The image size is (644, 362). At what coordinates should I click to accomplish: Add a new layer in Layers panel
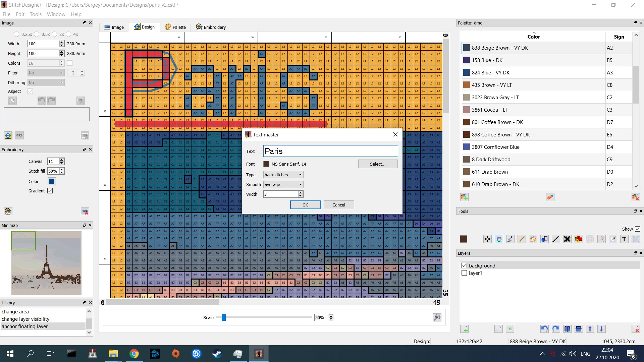pos(465,329)
